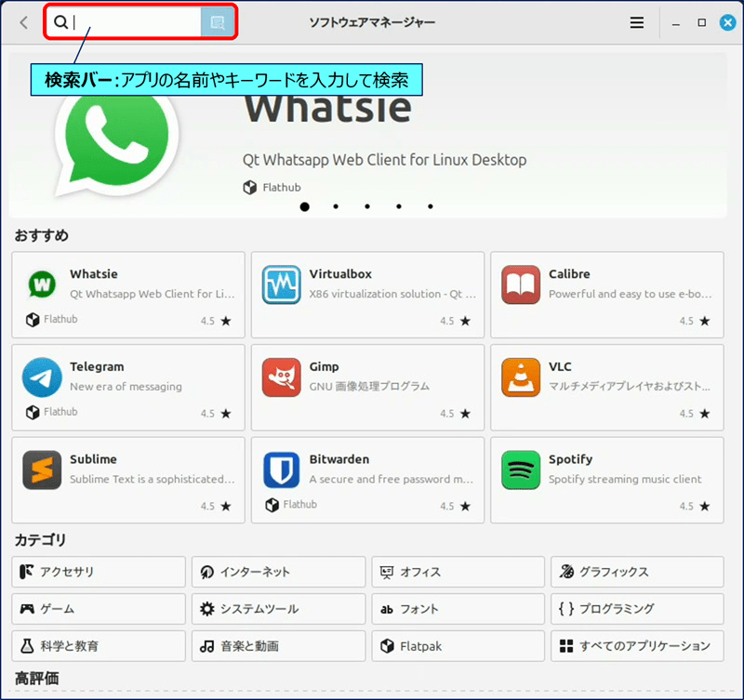
Task: Click the Calibre book icon
Action: point(521,284)
